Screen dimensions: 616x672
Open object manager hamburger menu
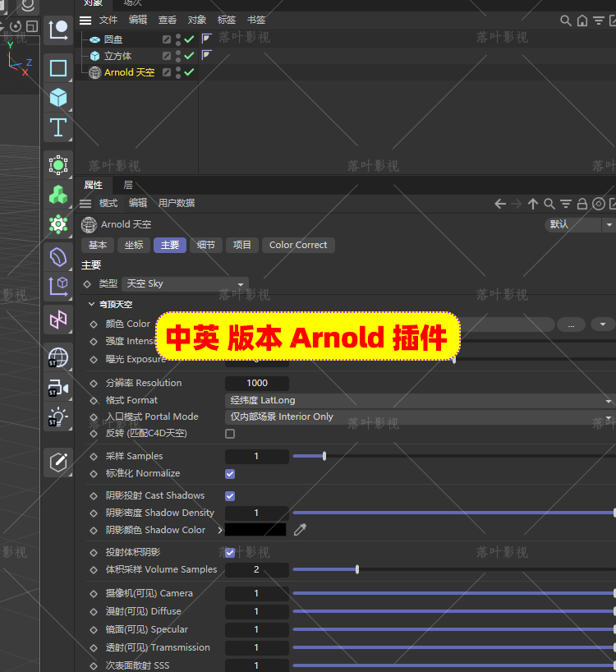[85, 21]
